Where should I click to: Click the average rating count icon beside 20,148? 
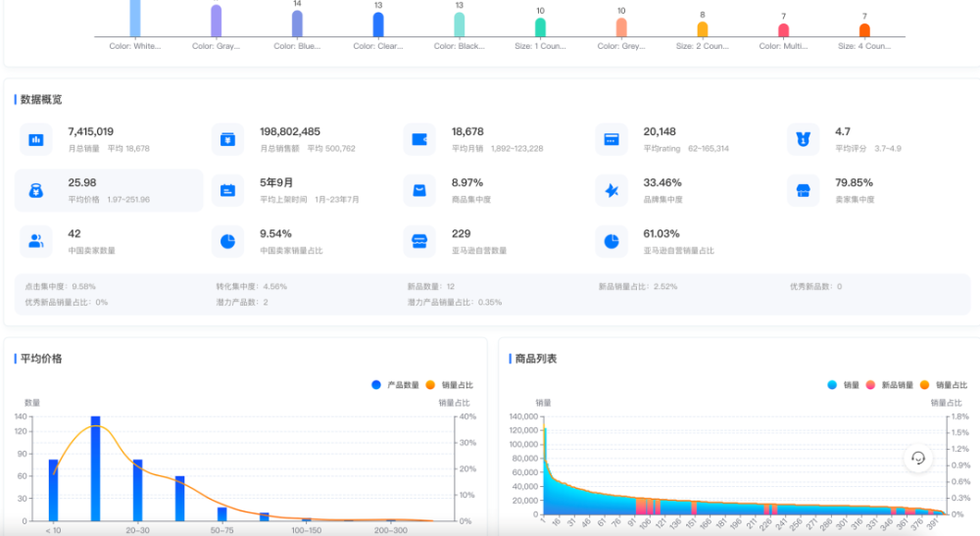tap(612, 139)
